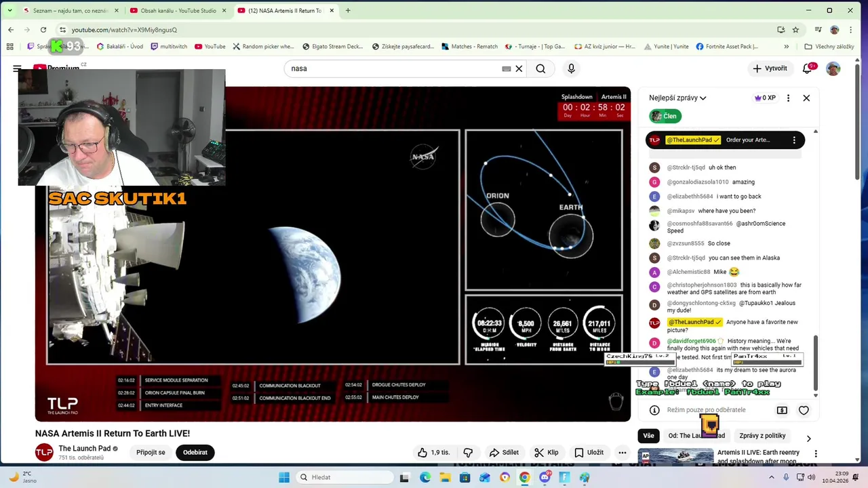The height and width of the screenshot is (488, 868).
Task: Show more bookmarks chevron in bookmarks bar
Action: (787, 47)
